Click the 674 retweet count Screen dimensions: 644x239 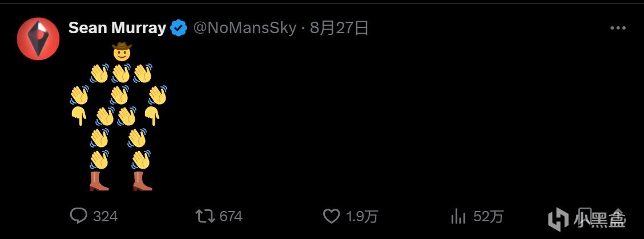231,216
